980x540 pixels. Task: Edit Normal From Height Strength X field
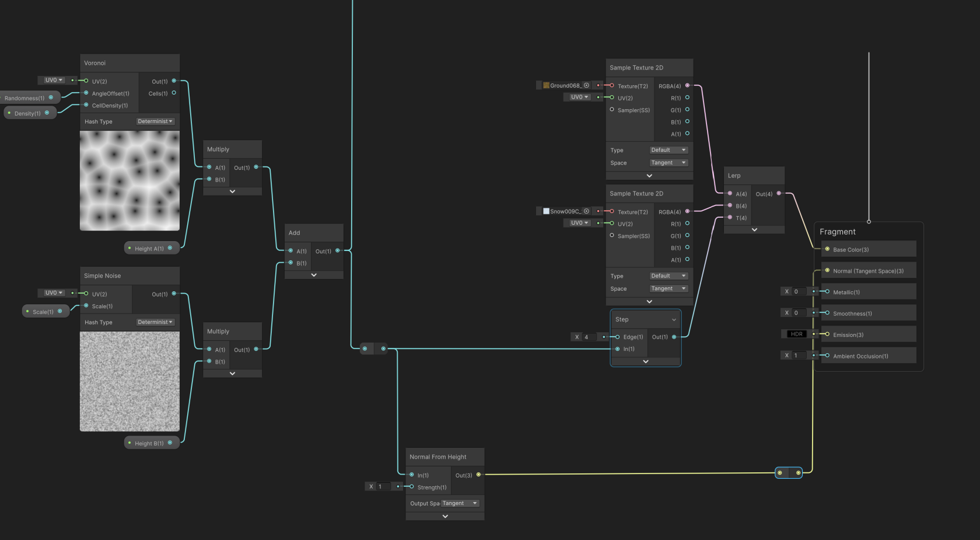tap(384, 486)
